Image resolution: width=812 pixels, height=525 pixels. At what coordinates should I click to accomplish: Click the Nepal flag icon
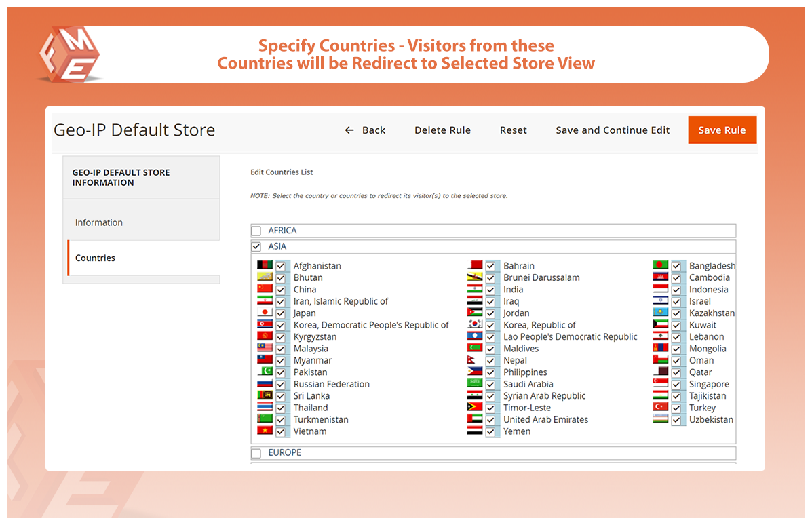[473, 360]
